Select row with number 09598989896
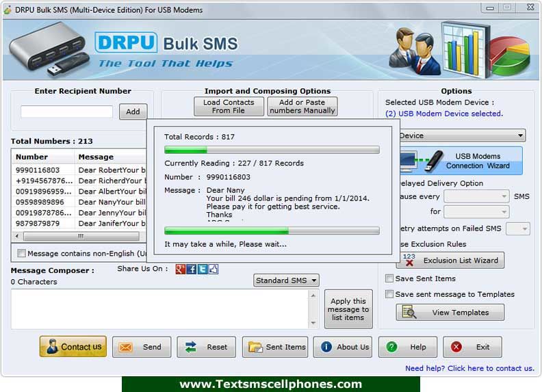 (x=79, y=202)
